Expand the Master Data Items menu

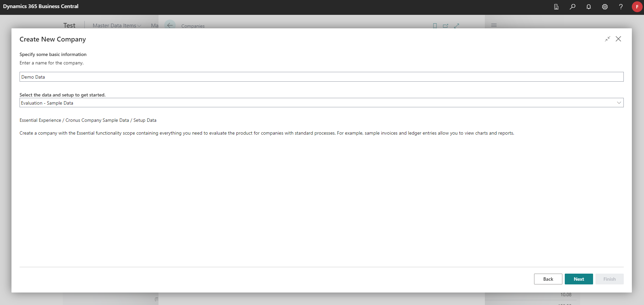(117, 26)
